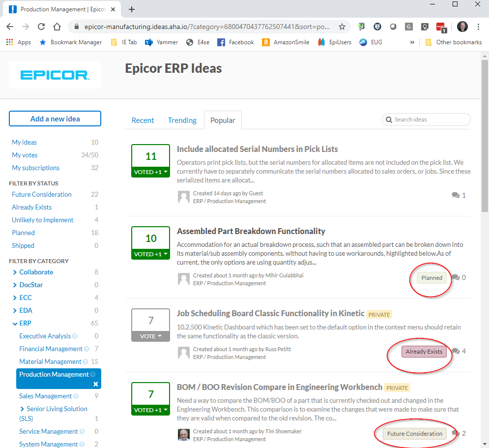Click in the Search ideas field
The width and height of the screenshot is (489, 448).
tap(426, 119)
